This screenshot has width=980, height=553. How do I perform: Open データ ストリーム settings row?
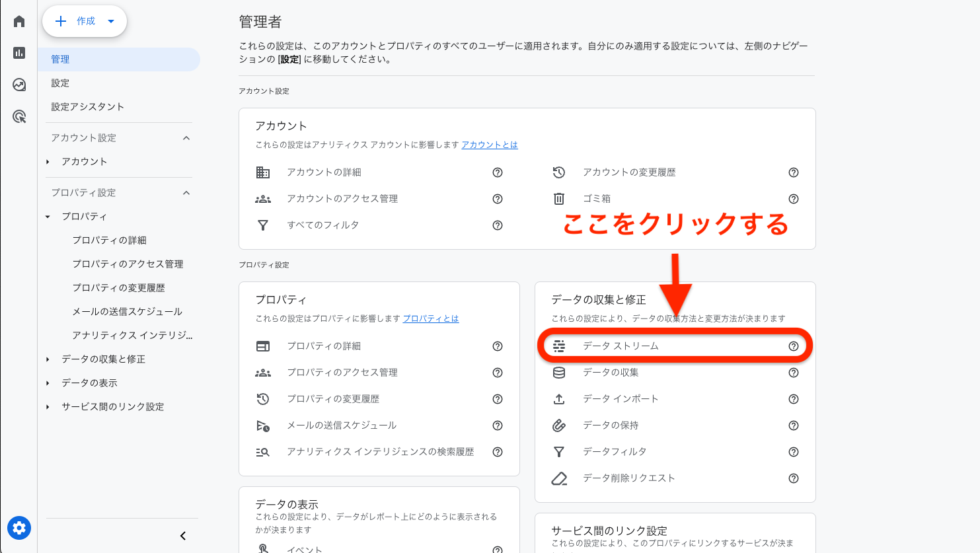point(675,346)
